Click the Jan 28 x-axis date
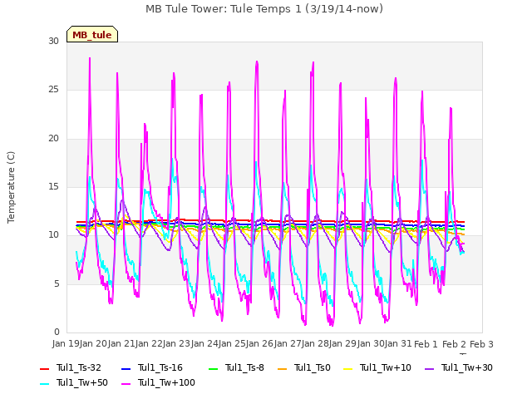This screenshot has width=532, height=399. pos(315,343)
